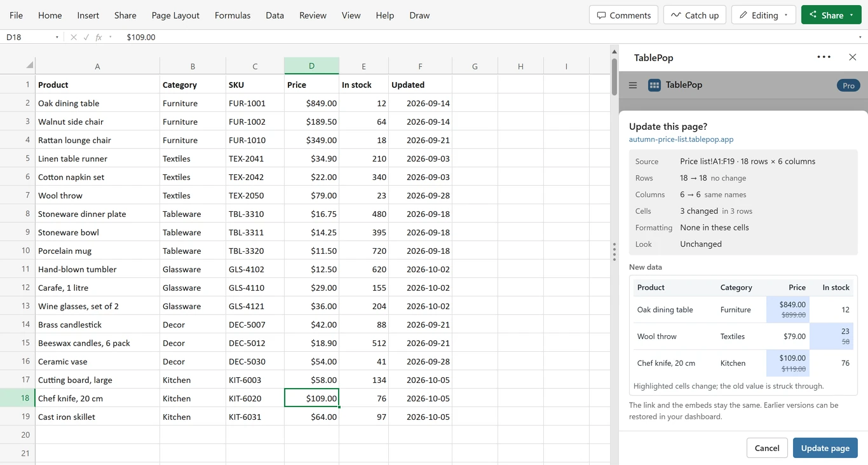868x465 pixels.
Task: Select the cell GLS-4110
Action: 255,288
